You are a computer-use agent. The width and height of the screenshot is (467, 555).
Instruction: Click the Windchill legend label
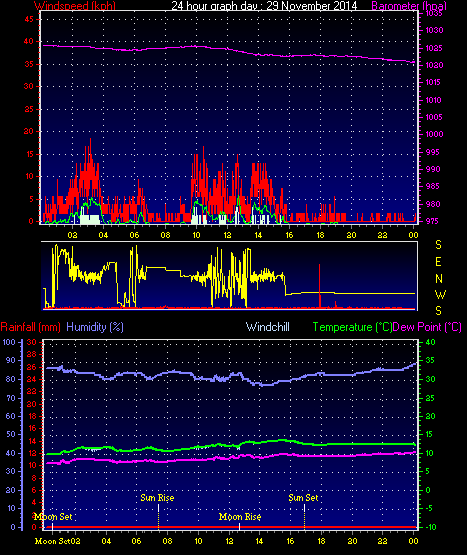(268, 327)
